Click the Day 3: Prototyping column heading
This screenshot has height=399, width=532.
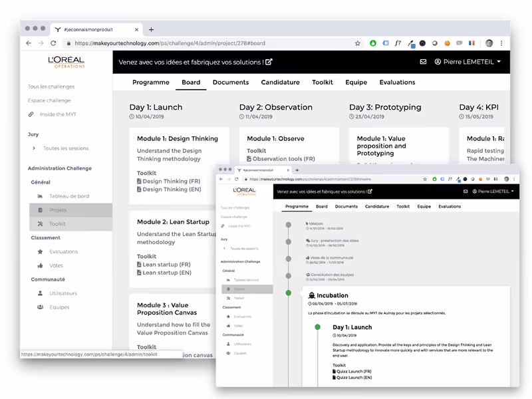(385, 107)
